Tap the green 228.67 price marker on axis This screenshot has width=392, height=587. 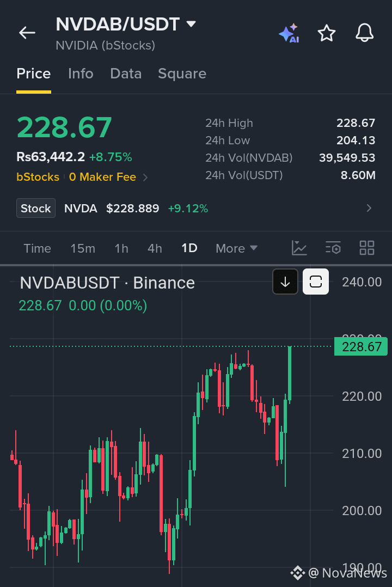point(360,346)
